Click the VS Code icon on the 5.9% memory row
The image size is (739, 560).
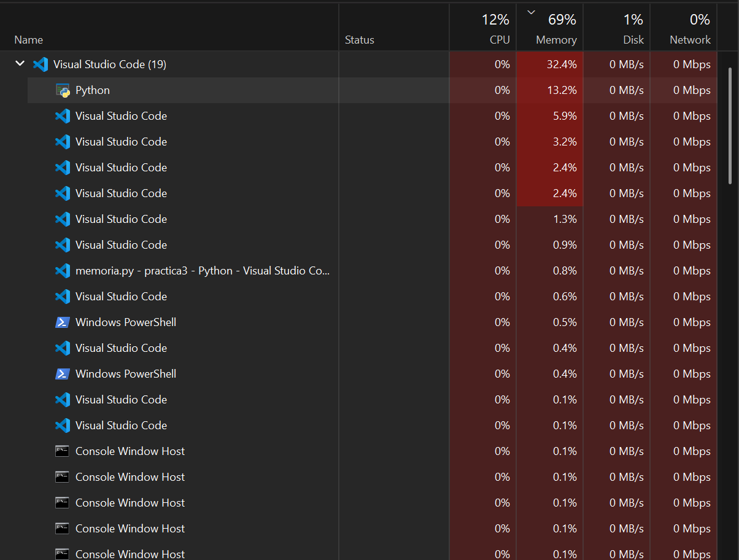[x=62, y=116]
